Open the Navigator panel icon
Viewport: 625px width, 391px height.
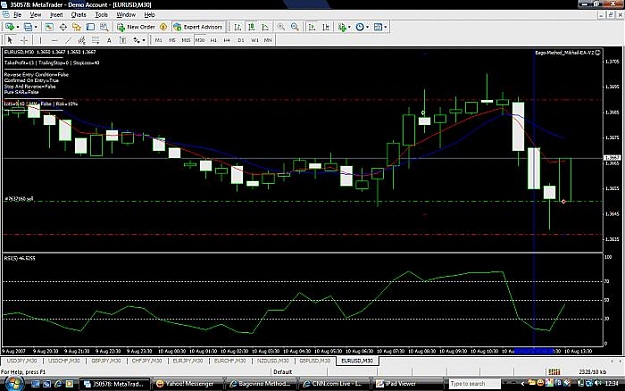coord(77,27)
